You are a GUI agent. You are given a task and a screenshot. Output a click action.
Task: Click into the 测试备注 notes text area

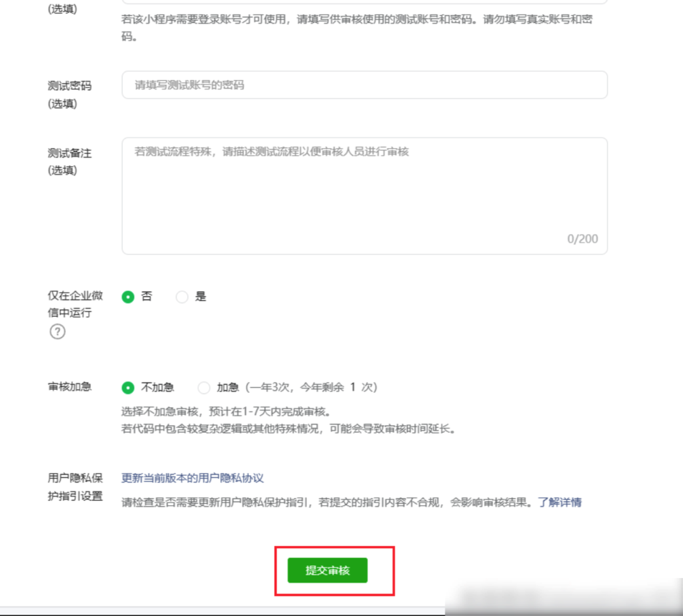[x=364, y=194]
